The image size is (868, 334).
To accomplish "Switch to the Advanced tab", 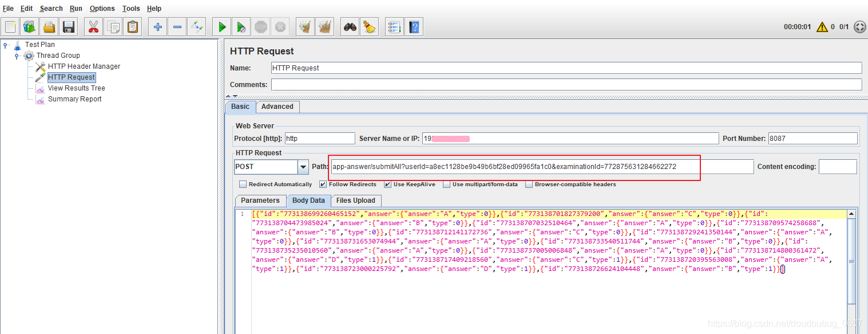I will [277, 107].
